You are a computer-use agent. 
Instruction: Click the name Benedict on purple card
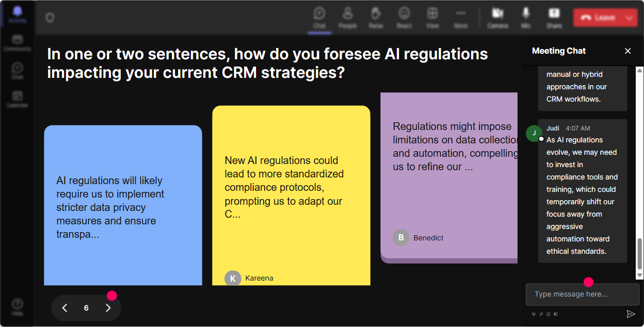tap(428, 238)
